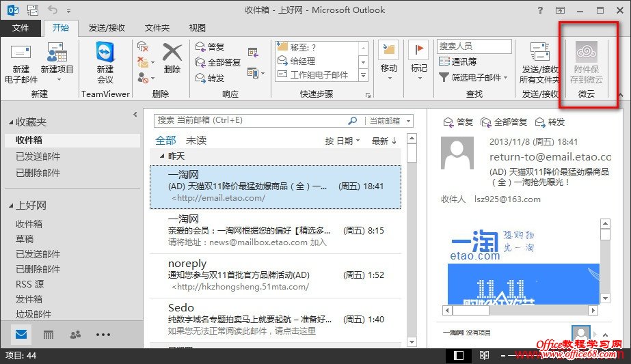Screen dimensions: 631x364
Task: Click the Delete X icon
Action: tap(172, 53)
